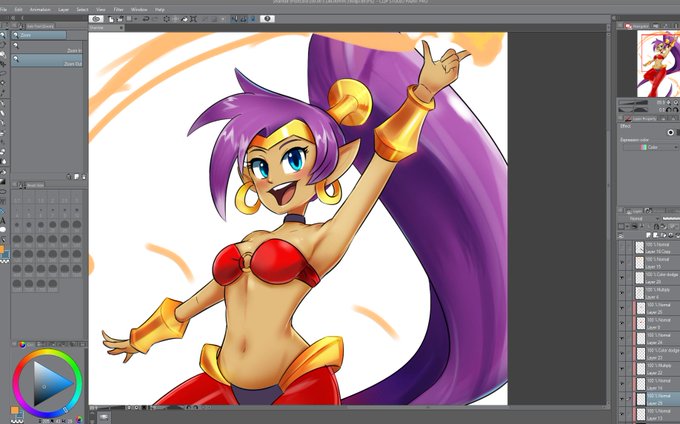The width and height of the screenshot is (680, 424).
Task: Hide Layer 20 color dodge eye icon
Action: click(622, 277)
